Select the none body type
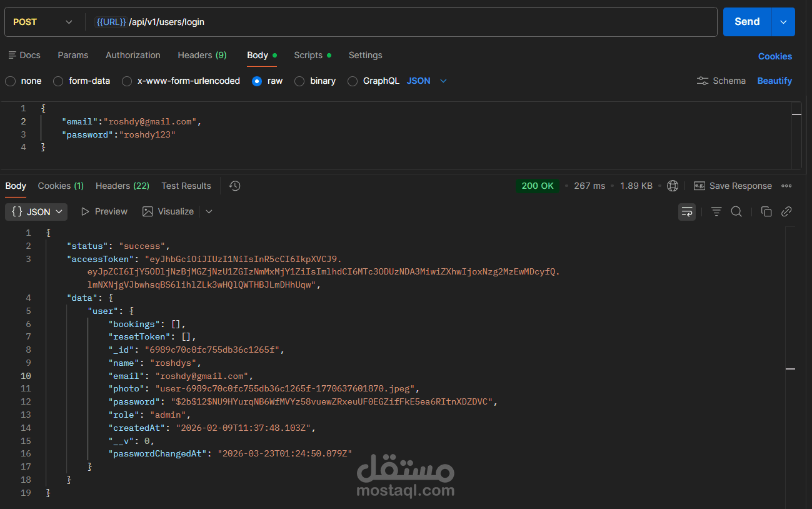Viewport: 812px width, 509px height. [x=10, y=81]
